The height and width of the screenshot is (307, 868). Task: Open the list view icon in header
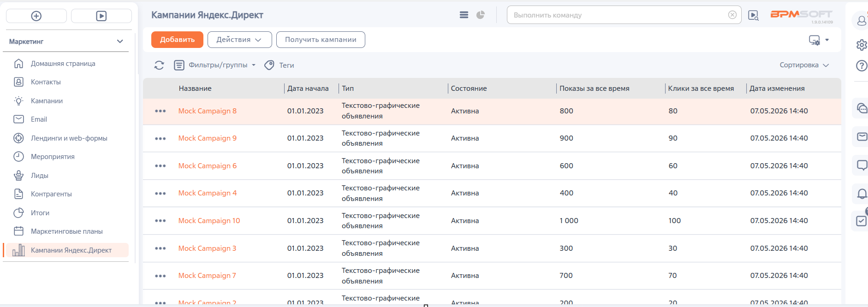pyautogui.click(x=464, y=15)
